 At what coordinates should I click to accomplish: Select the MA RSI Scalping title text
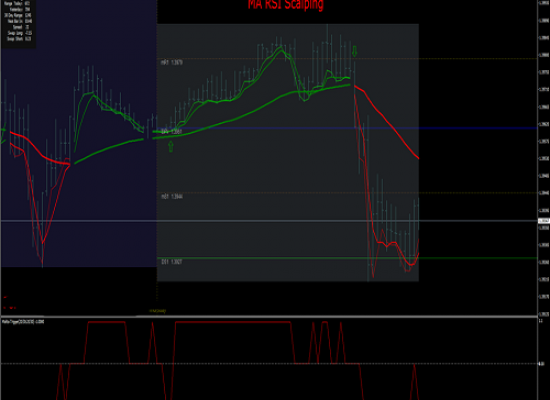[286, 5]
